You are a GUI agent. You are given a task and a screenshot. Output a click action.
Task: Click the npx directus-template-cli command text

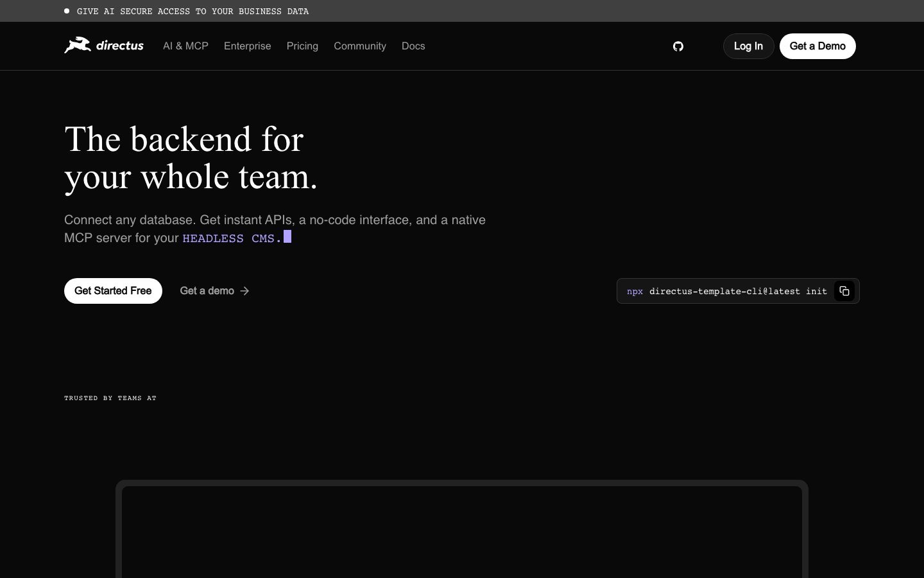727,291
